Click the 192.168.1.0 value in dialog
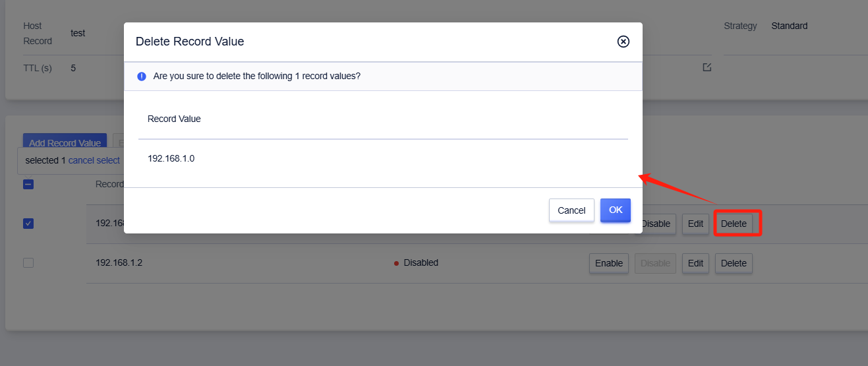The width and height of the screenshot is (868, 366). point(171,158)
